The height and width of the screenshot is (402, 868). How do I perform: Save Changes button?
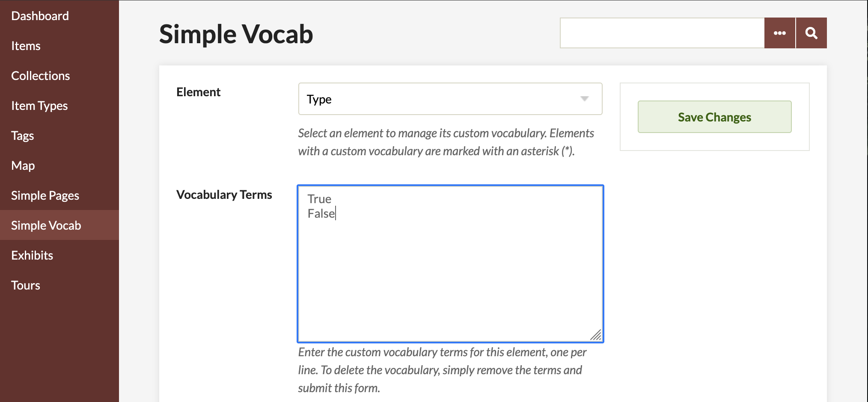pos(714,117)
